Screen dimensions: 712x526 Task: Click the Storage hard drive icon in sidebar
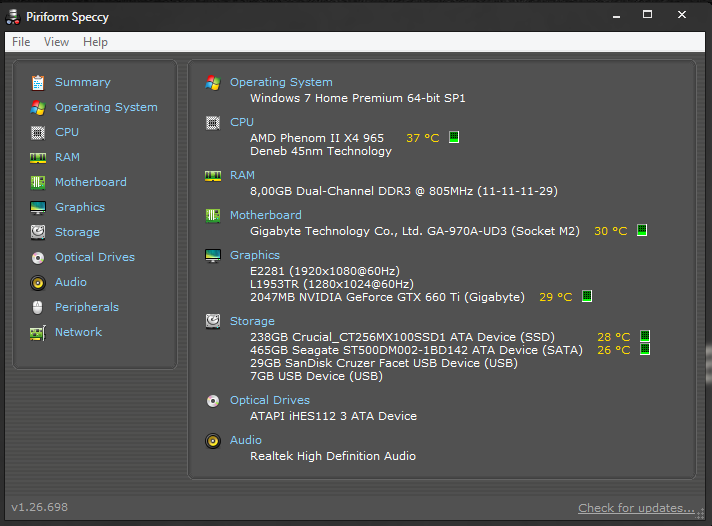click(x=38, y=232)
